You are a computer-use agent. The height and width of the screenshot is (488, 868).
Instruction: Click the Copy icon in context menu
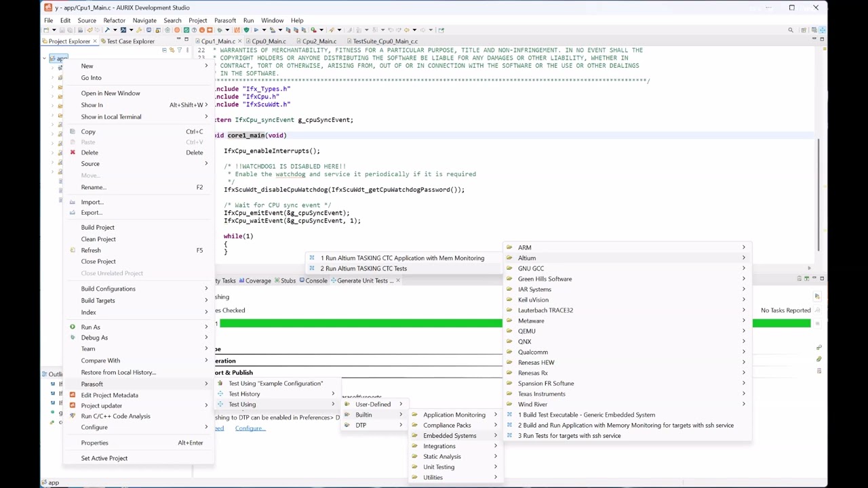click(x=73, y=131)
